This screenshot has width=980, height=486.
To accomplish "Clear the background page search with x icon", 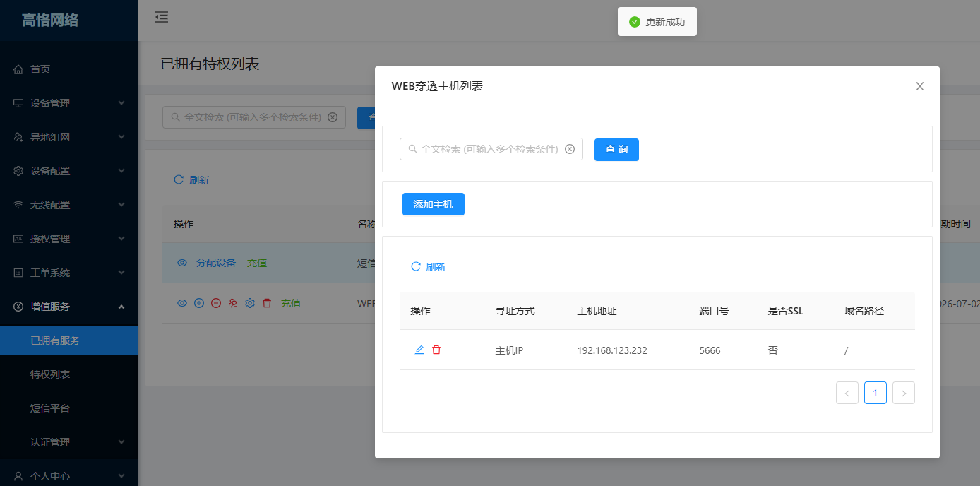I will 333,117.
